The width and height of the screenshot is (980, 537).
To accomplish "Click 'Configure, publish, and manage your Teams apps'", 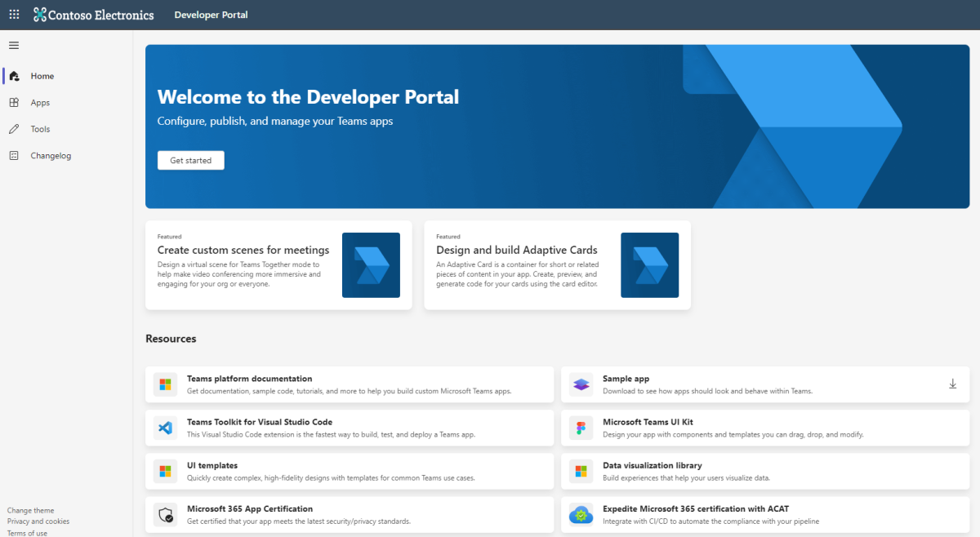I will [x=275, y=122].
